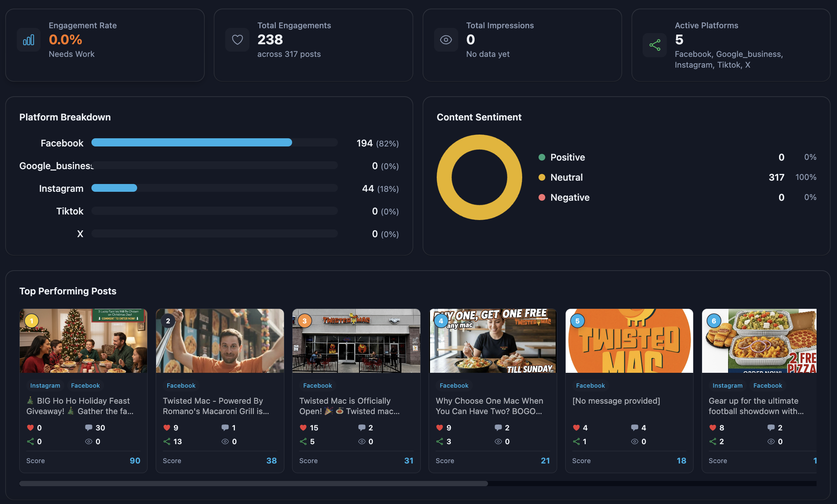
Task: Click Instagram tag on Holiday Feast post
Action: point(45,386)
